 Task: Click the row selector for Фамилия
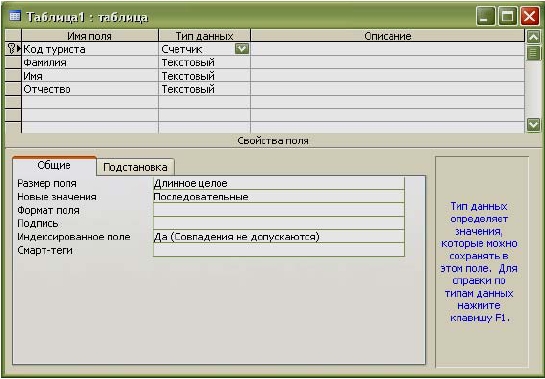(13, 63)
